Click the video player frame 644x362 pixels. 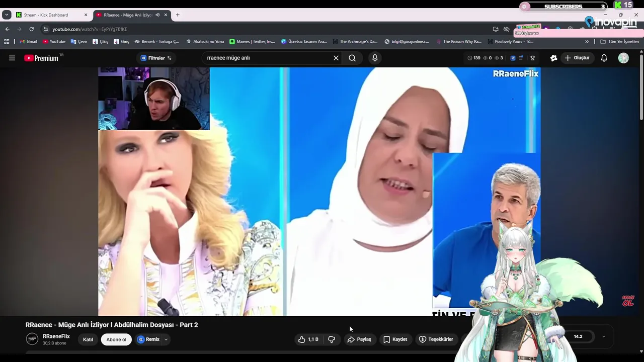coord(319,192)
